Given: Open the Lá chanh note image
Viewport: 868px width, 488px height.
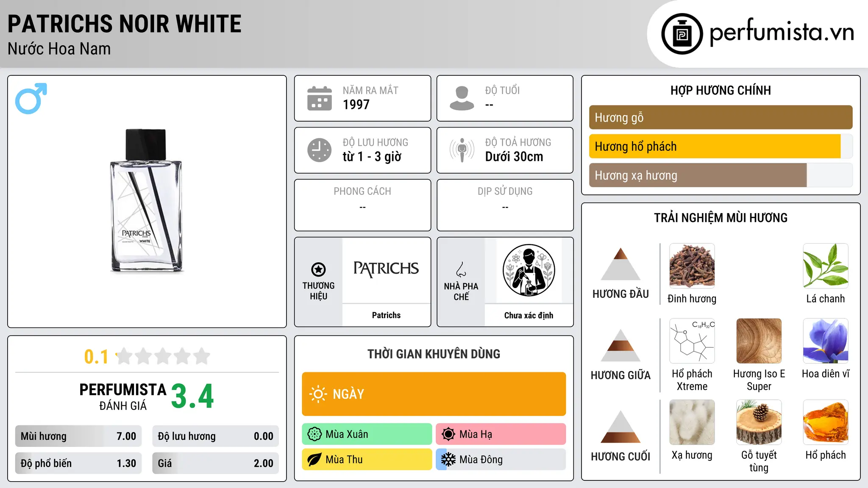Looking at the screenshot, I should point(826,266).
